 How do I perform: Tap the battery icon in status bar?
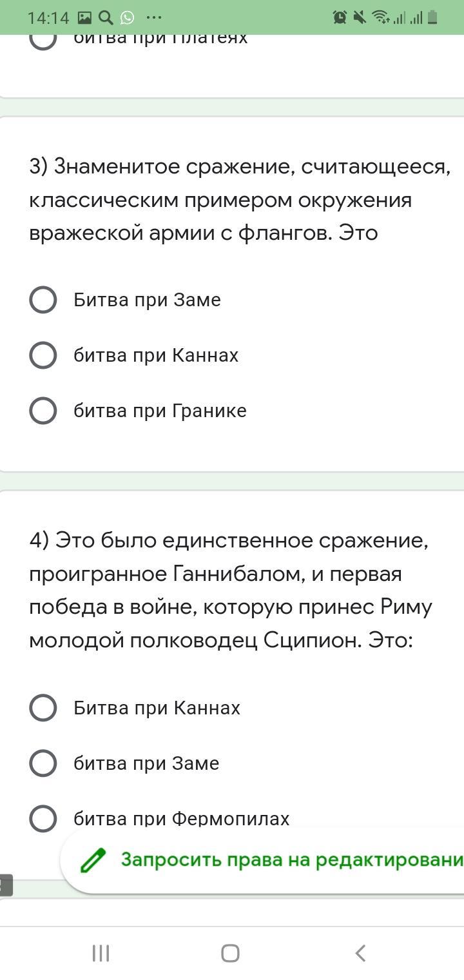[432, 17]
